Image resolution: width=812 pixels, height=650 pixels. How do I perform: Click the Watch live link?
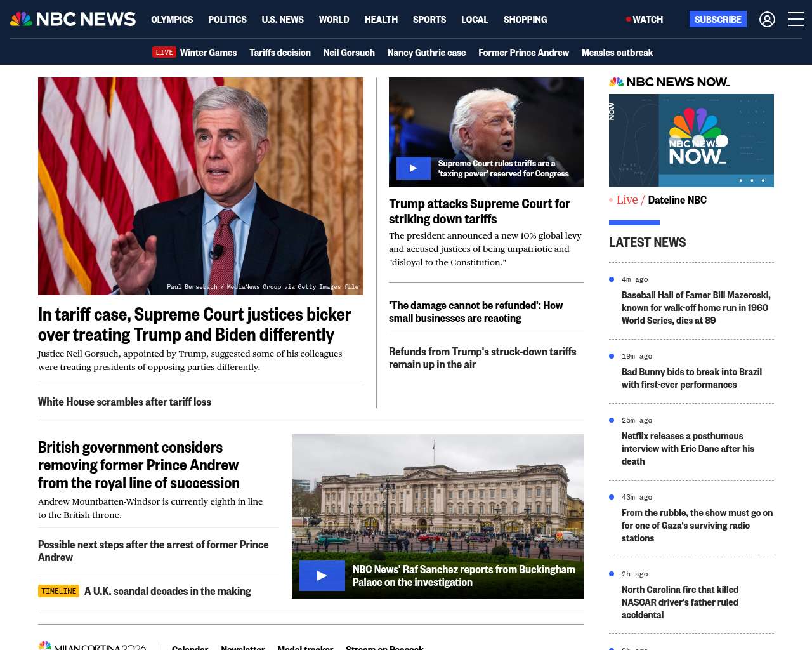click(x=645, y=20)
